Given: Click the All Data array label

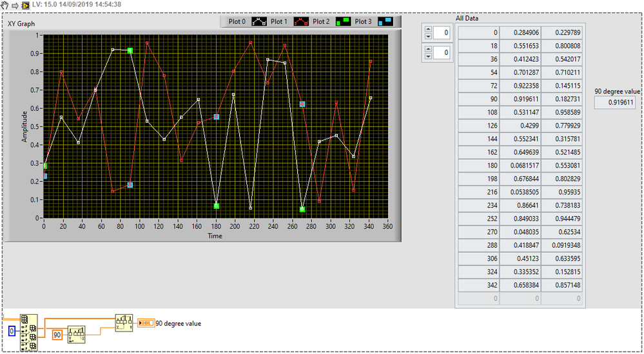Looking at the screenshot, I should click(x=467, y=19).
